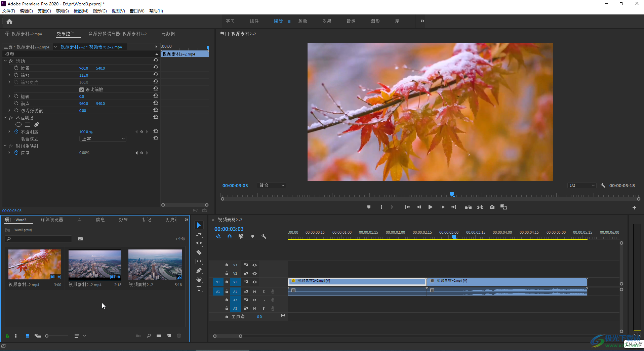Open the Media Browser tab

tap(52, 220)
